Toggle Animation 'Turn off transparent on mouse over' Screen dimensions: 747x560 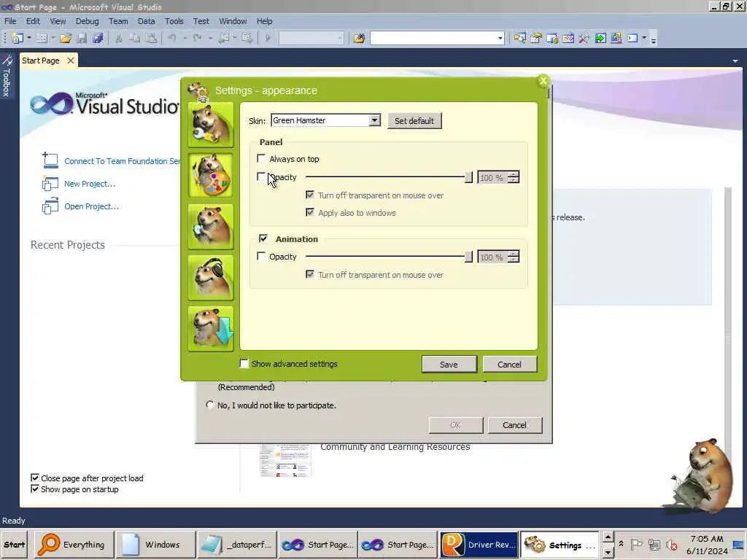pyautogui.click(x=309, y=274)
